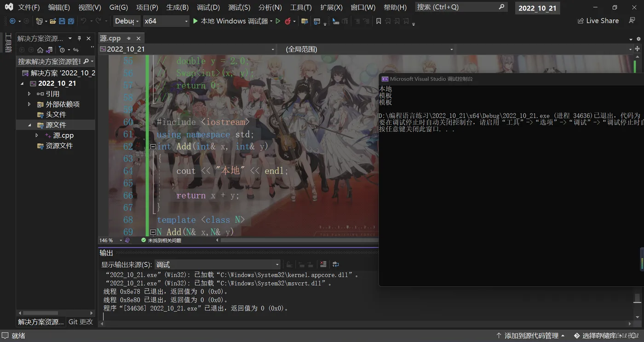Open the 文件(F) menu

pyautogui.click(x=29, y=7)
